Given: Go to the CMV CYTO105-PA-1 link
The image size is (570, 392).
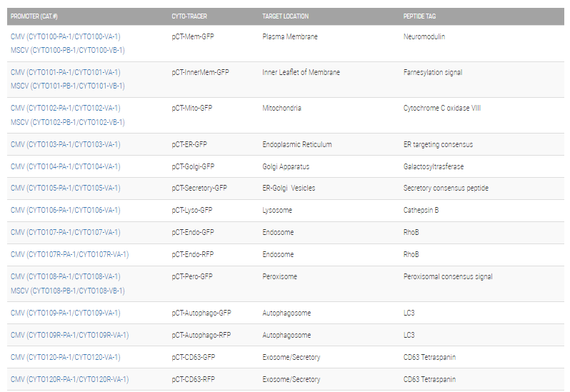Looking at the screenshot, I should point(66,188).
